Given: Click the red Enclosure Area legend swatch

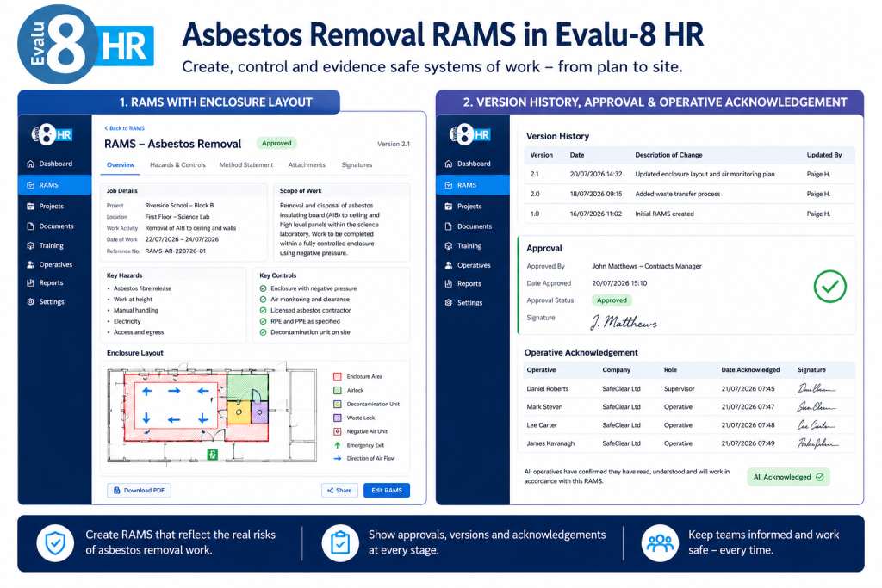Looking at the screenshot, I should click(x=338, y=376).
